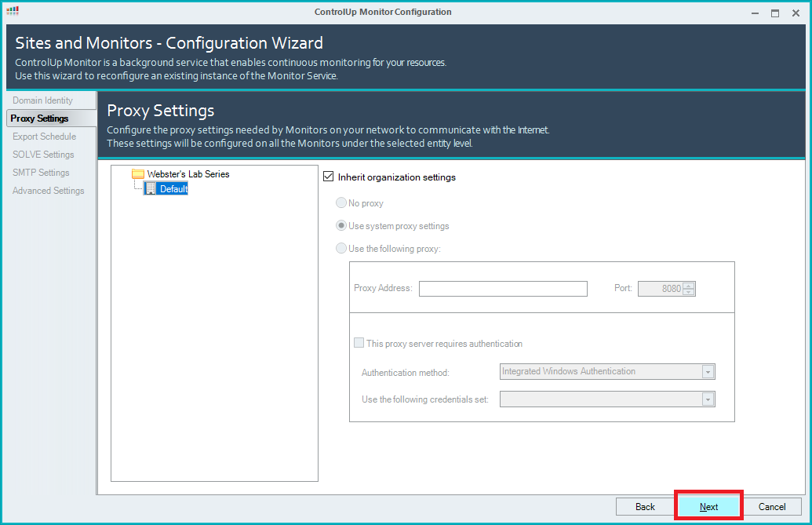This screenshot has height=525, width=812.
Task: Choose Use the following proxy option
Action: 341,249
